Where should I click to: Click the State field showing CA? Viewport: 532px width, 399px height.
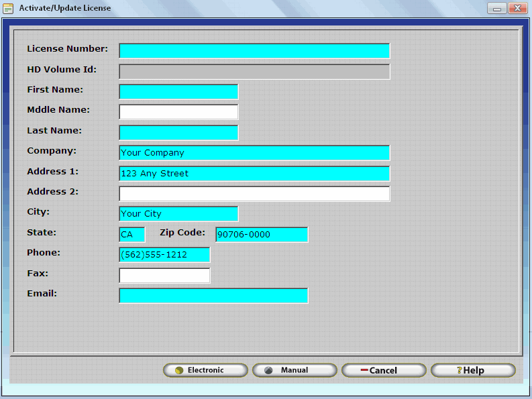[x=132, y=235]
